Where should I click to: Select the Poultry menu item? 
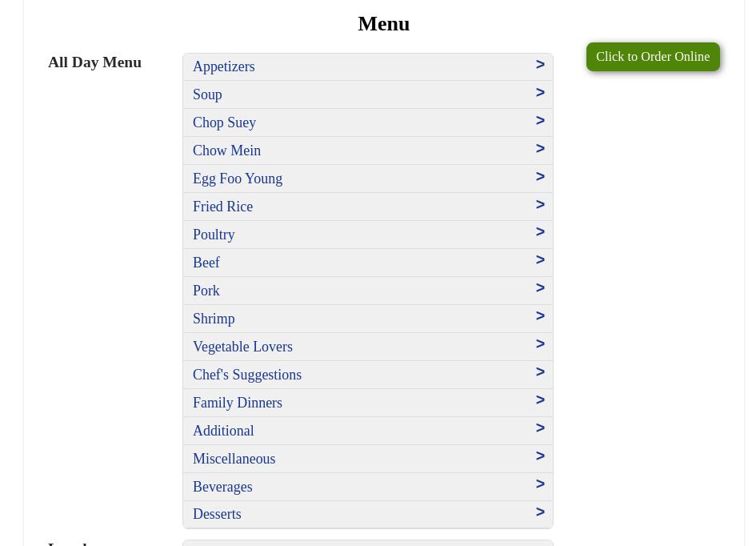[214, 235]
